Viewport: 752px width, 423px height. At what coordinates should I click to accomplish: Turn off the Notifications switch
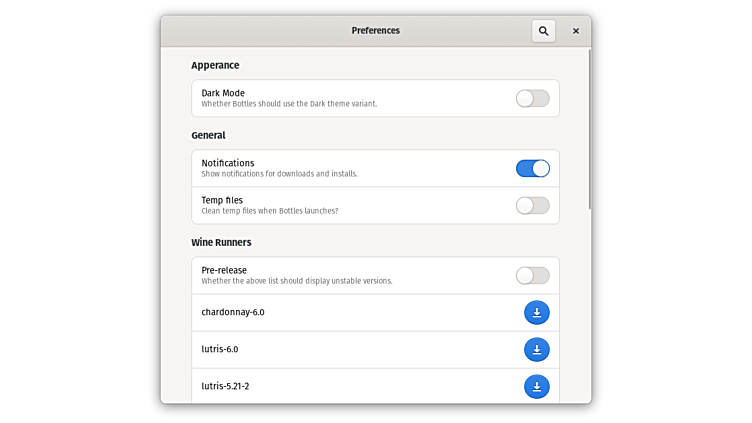point(532,168)
